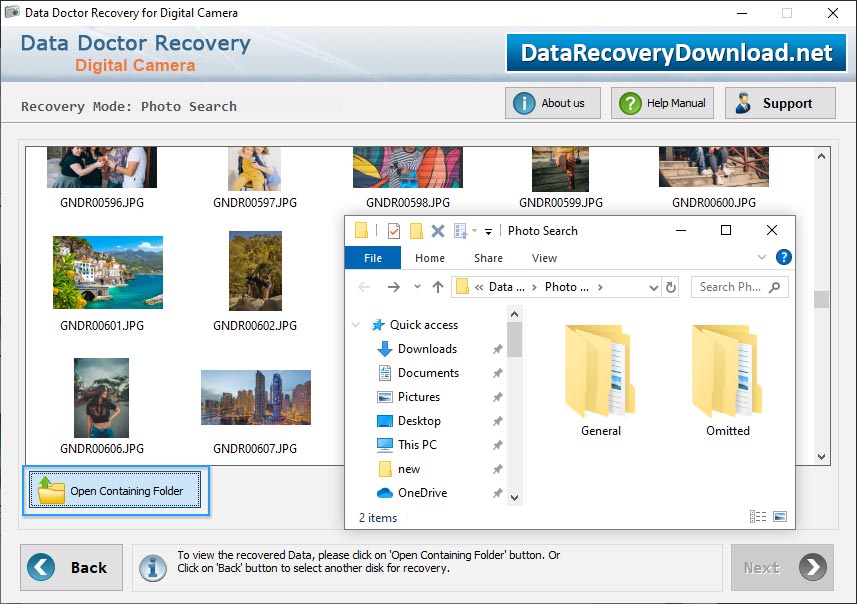857x604 pixels.
Task: Click 'Photo ...' breadcrumb in address bar
Action: click(567, 287)
